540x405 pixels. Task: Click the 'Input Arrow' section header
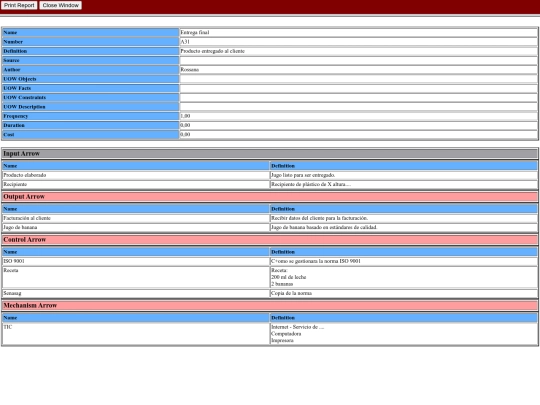click(x=270, y=154)
